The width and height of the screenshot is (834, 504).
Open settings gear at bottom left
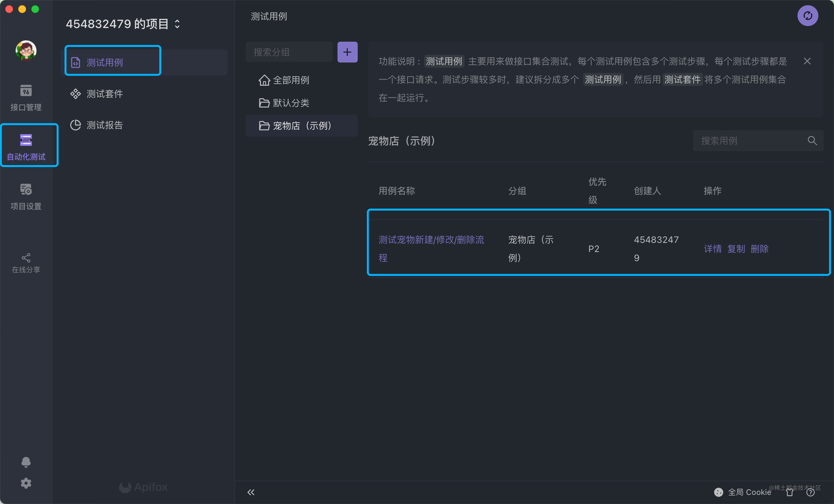pyautogui.click(x=26, y=483)
